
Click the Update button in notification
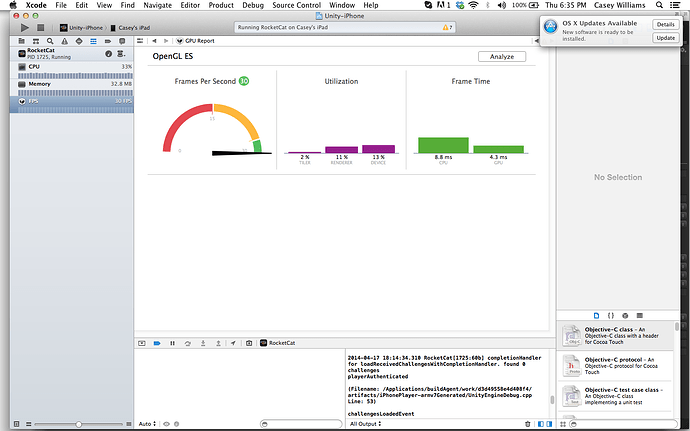(x=665, y=38)
